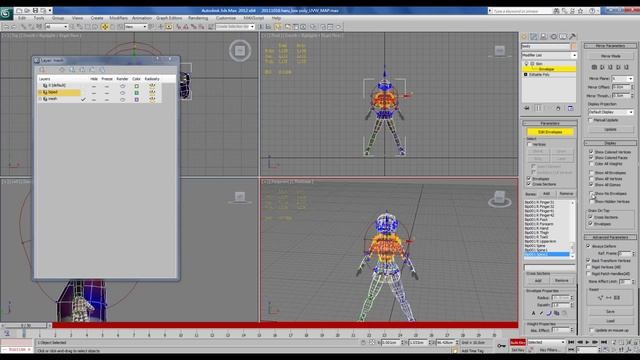Click the biped layer color swatch
The image size is (640, 360).
pyautogui.click(x=136, y=93)
